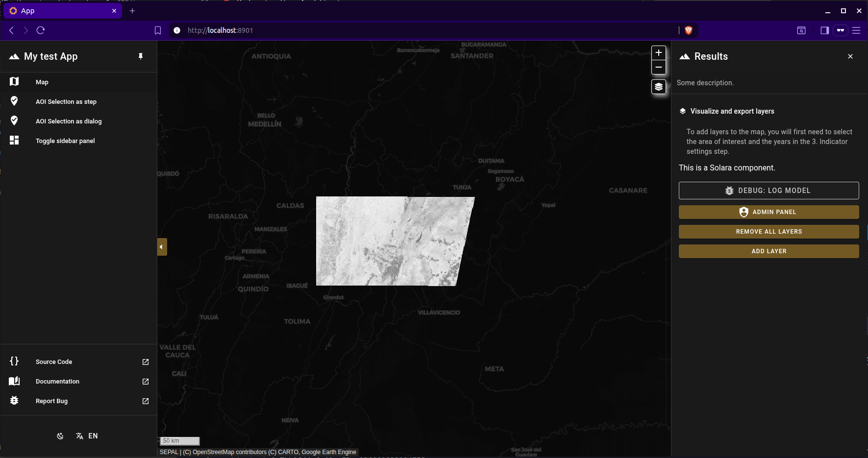The image size is (868, 458).
Task: Click external-link icon next to Documentation
Action: pyautogui.click(x=146, y=381)
